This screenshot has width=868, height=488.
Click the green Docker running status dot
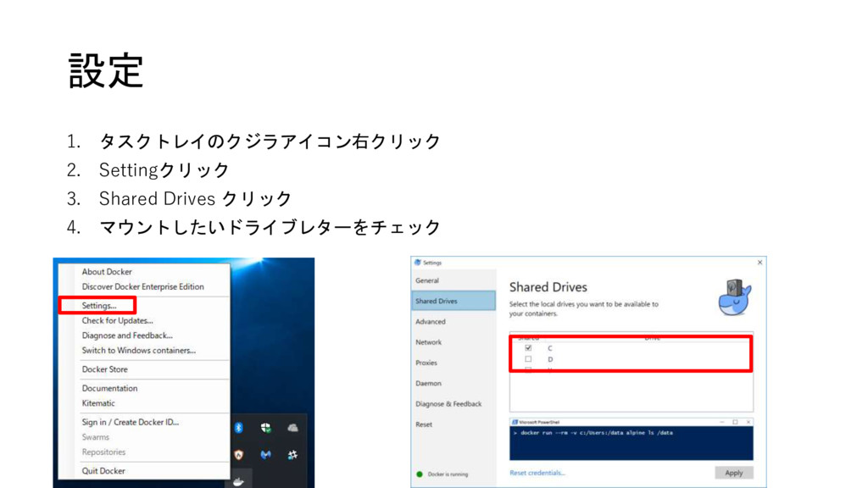420,474
